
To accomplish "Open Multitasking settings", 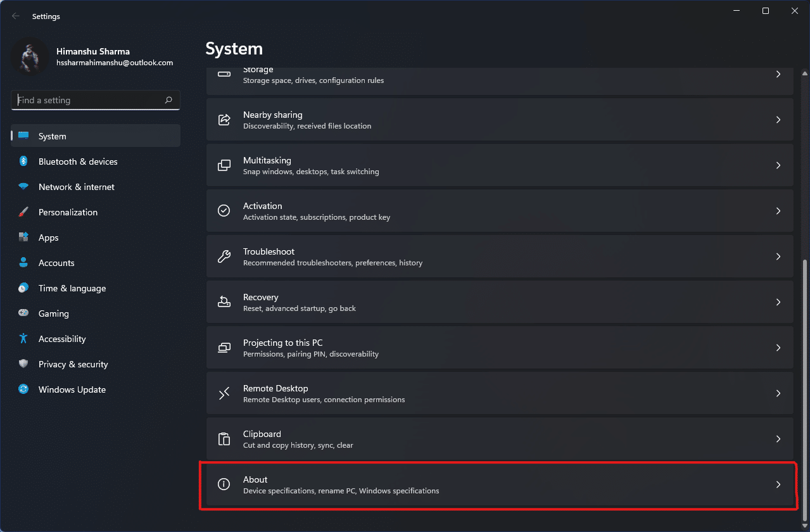I will 500,165.
